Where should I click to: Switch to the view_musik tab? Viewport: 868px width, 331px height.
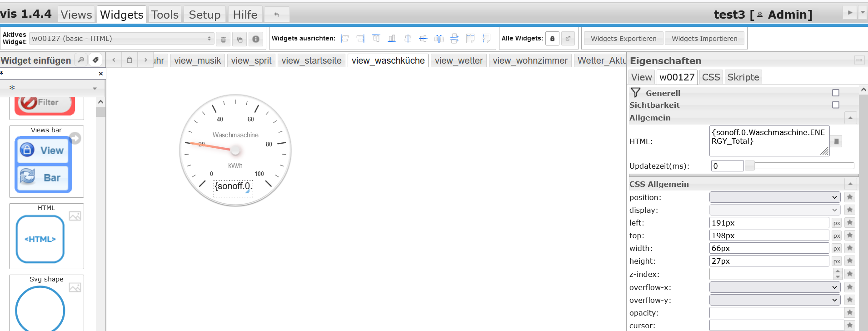(x=197, y=60)
